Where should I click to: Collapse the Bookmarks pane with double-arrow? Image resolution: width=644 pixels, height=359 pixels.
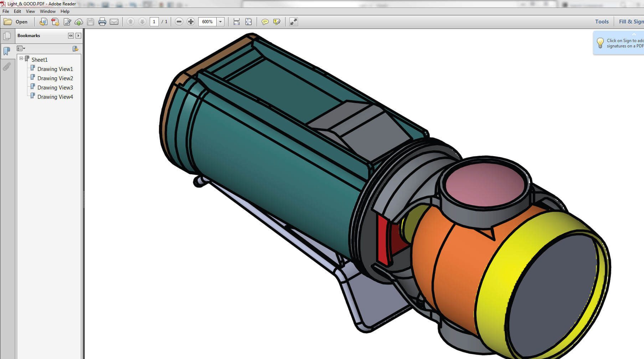71,36
